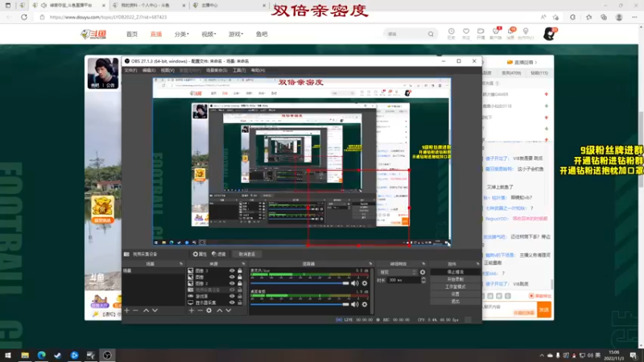Screen dimensions: 644x362
Task: Open the OBS 帮助(H) menu
Action: coord(258,71)
